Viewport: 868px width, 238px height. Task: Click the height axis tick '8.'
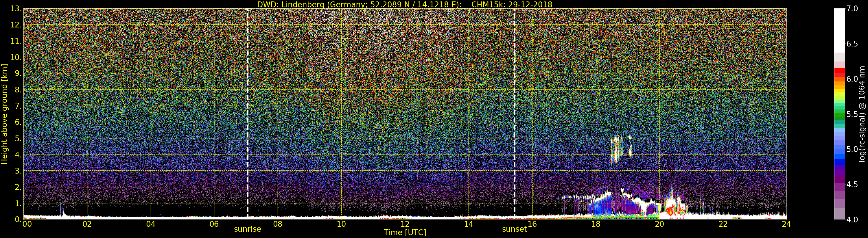point(18,90)
